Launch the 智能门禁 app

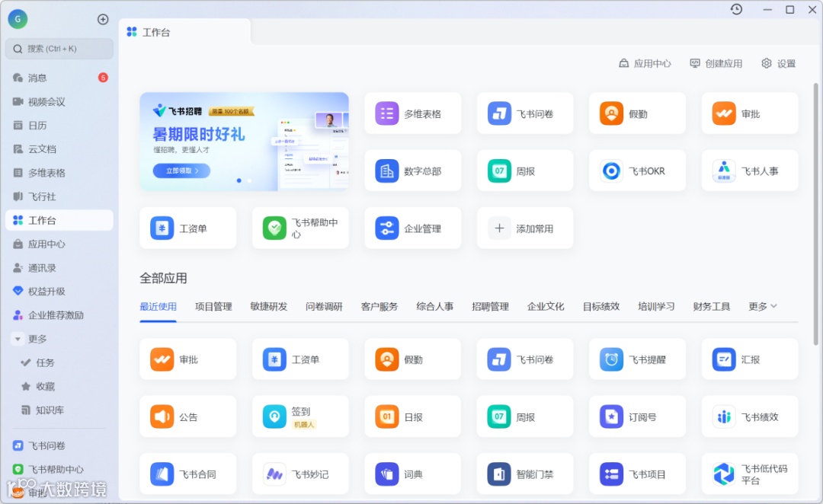point(525,474)
